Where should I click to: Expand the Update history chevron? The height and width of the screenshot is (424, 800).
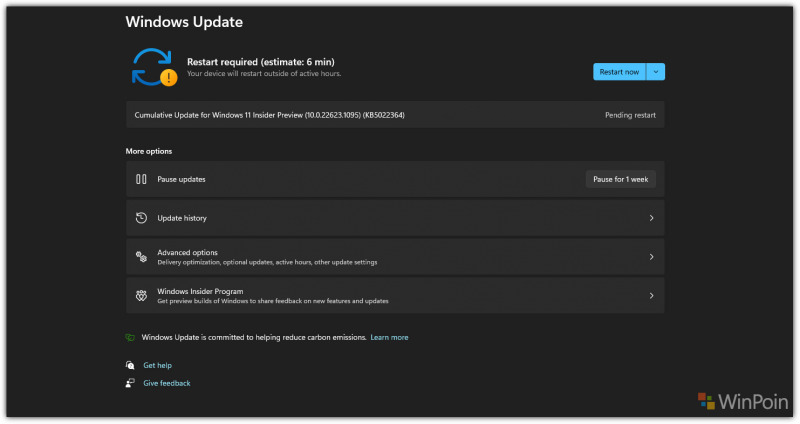pyautogui.click(x=651, y=218)
